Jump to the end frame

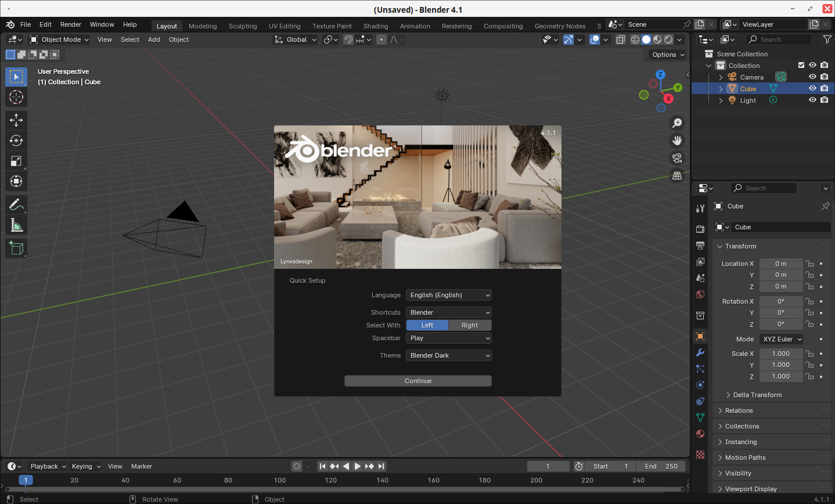tap(381, 466)
